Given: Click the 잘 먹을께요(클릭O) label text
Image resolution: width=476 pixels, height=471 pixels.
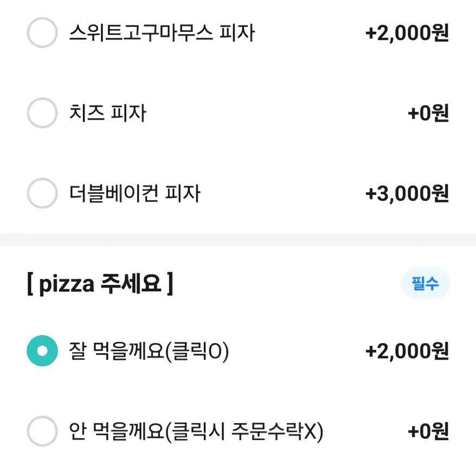Looking at the screenshot, I should [149, 351].
